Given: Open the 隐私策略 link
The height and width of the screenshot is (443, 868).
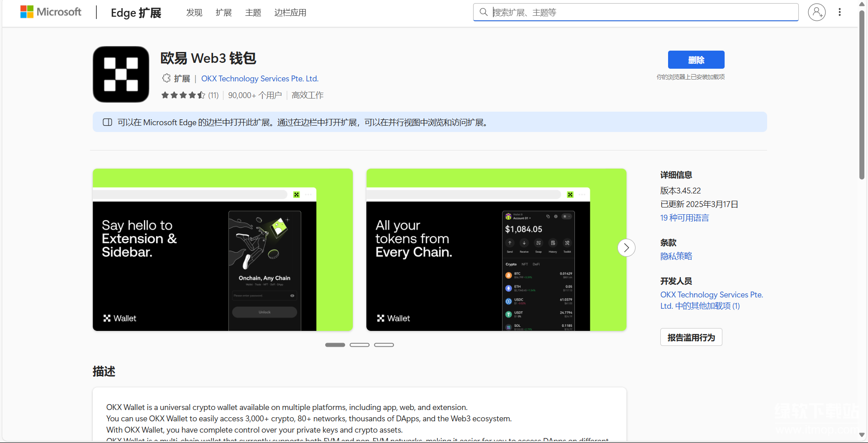Looking at the screenshot, I should point(676,256).
